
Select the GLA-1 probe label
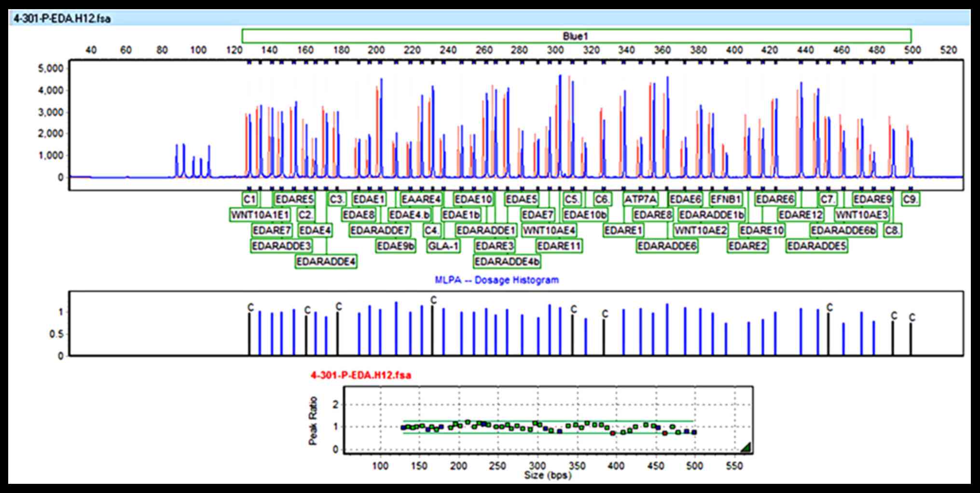click(443, 246)
